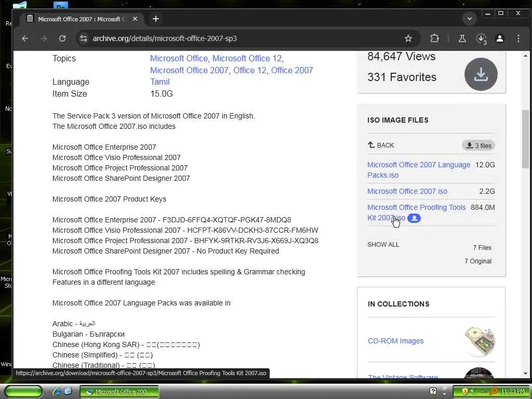Open site information icon in address bar
Image resolution: width=532 pixels, height=399 pixels.
(x=84, y=38)
